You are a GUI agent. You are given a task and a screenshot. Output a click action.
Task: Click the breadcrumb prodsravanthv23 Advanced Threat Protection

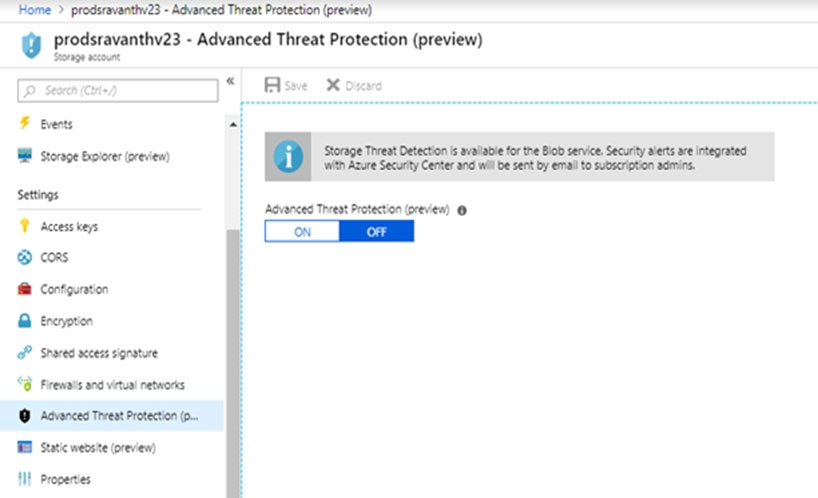(222, 9)
